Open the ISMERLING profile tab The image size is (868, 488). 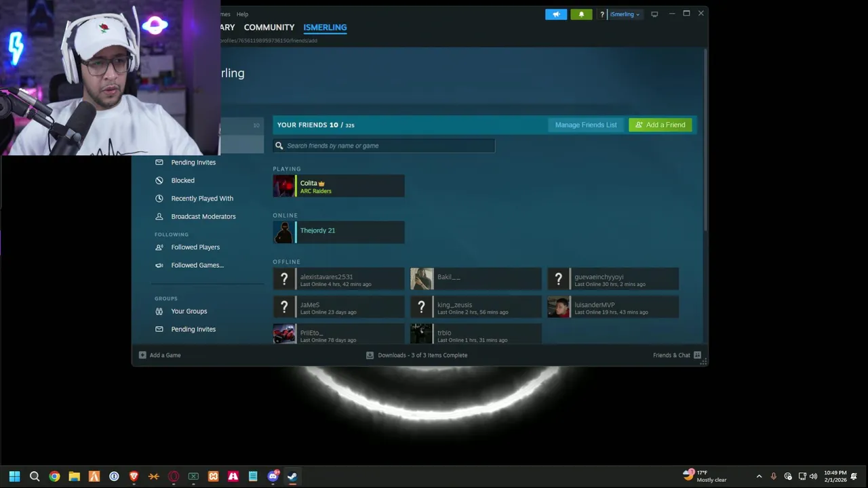pyautogui.click(x=325, y=27)
